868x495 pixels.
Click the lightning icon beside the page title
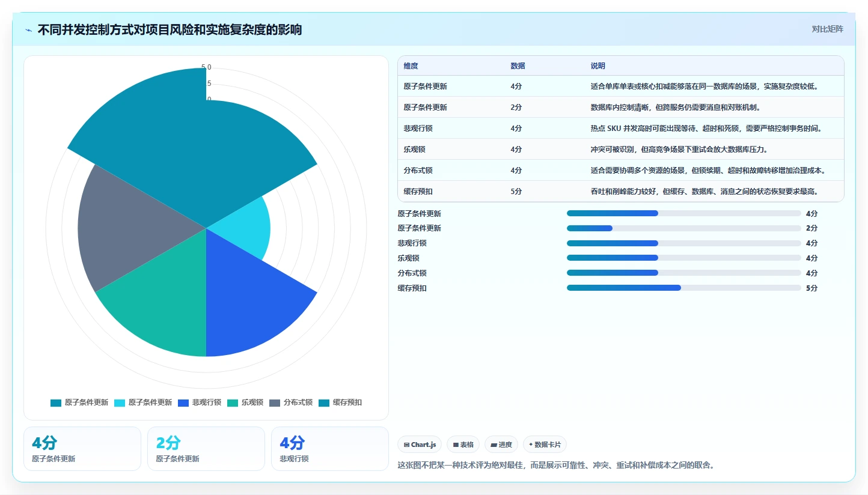click(29, 30)
